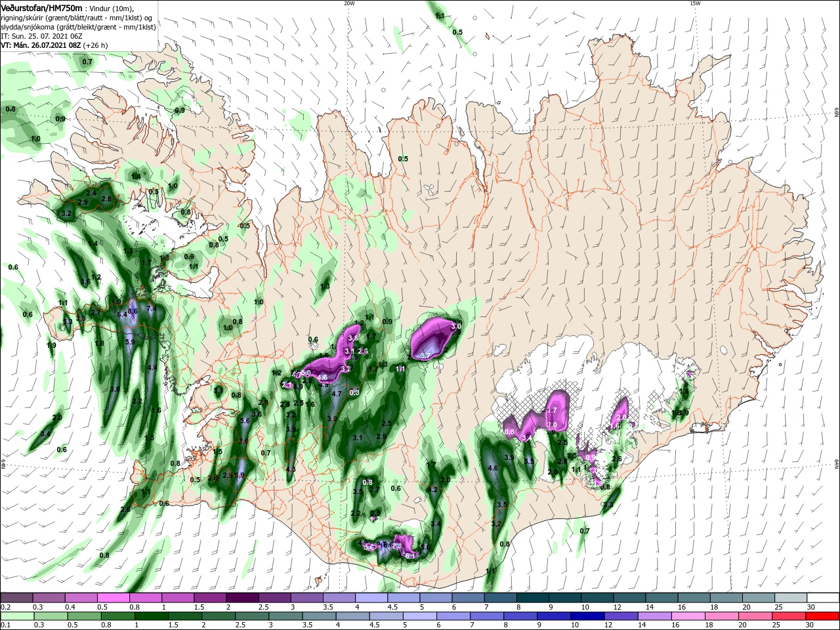Click the 15W longitude label

[695, 3]
